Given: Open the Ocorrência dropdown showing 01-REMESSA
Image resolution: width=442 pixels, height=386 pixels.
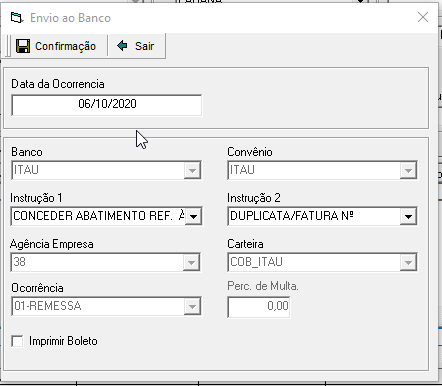Looking at the screenshot, I should pyautogui.click(x=192, y=306).
